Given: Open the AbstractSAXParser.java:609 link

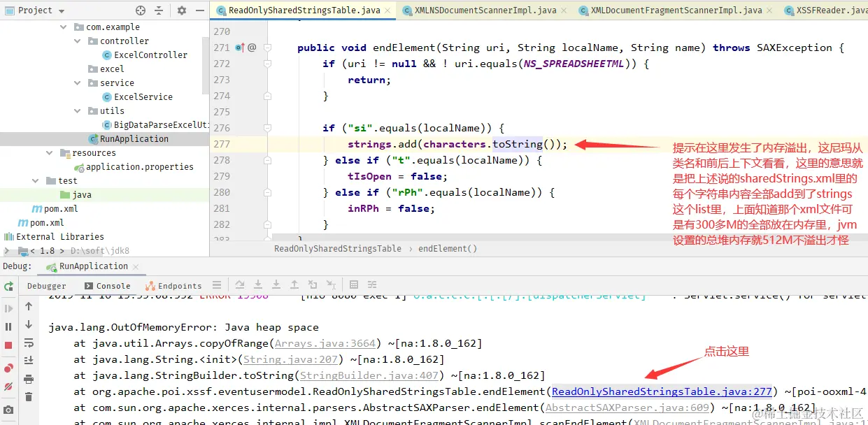Looking at the screenshot, I should [628, 408].
